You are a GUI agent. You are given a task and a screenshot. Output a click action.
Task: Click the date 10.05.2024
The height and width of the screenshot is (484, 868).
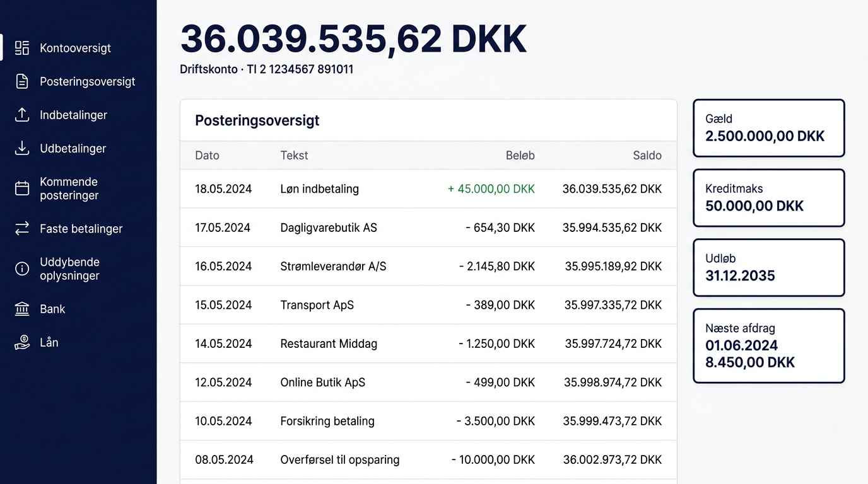[x=223, y=421]
